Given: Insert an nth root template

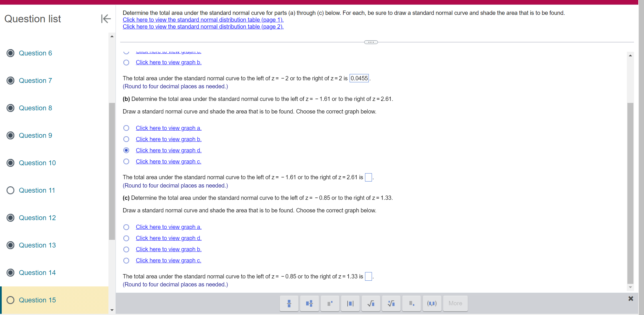Looking at the screenshot, I should (391, 303).
